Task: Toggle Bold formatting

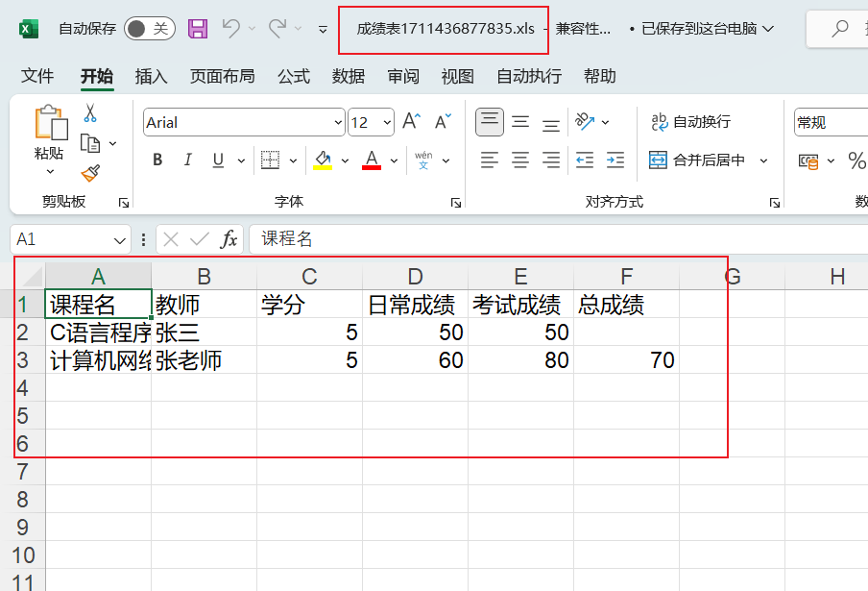Action: (157, 160)
